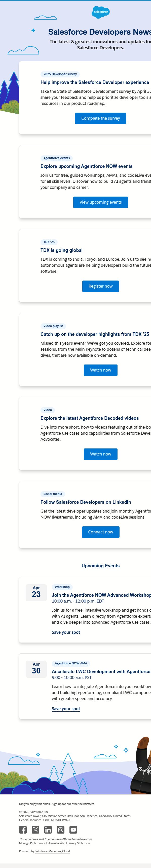Click the Social media tag
Viewport: 151px width, 868px height.
coord(53,494)
